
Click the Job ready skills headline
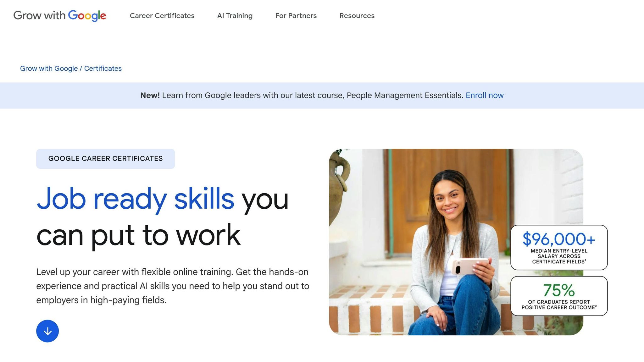(135, 199)
